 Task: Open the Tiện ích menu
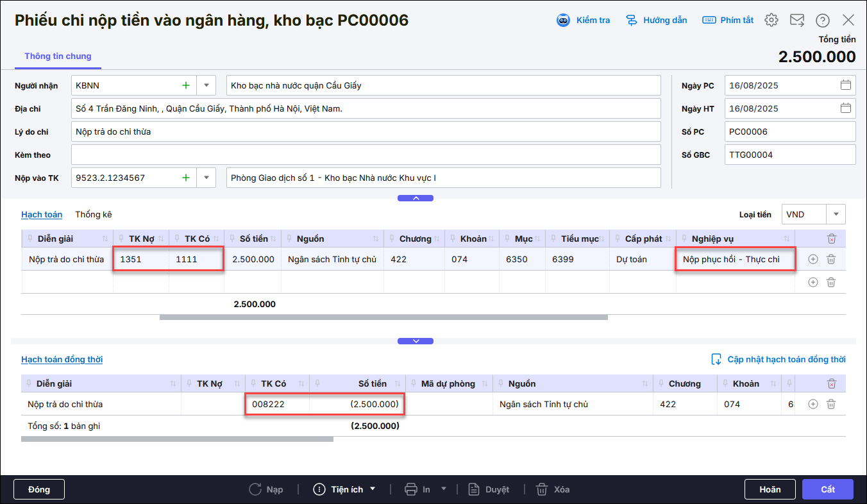tap(346, 489)
